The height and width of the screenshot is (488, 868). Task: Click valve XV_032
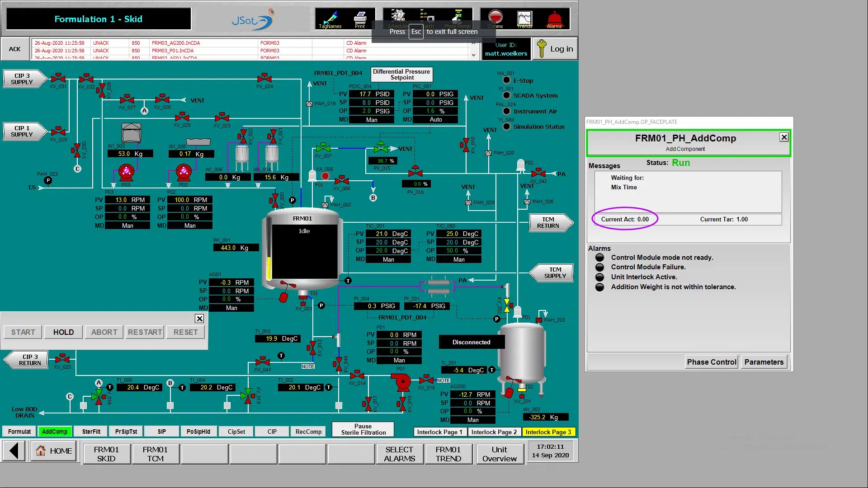(x=86, y=78)
